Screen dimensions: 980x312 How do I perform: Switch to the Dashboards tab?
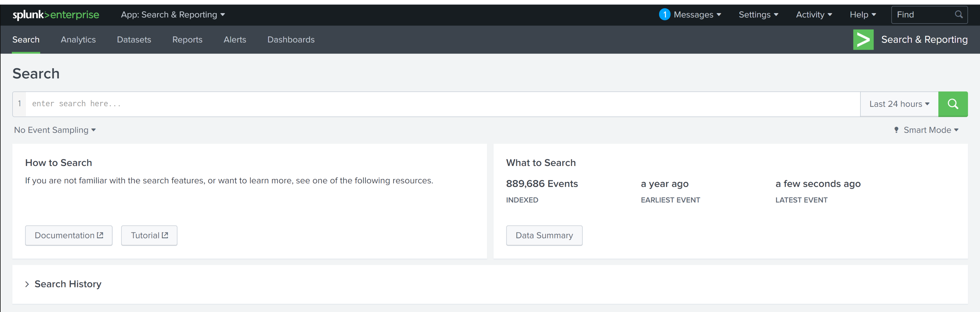point(291,40)
